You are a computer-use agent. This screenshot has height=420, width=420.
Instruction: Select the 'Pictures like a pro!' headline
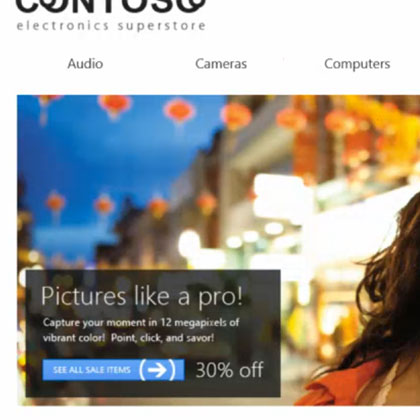(x=142, y=296)
